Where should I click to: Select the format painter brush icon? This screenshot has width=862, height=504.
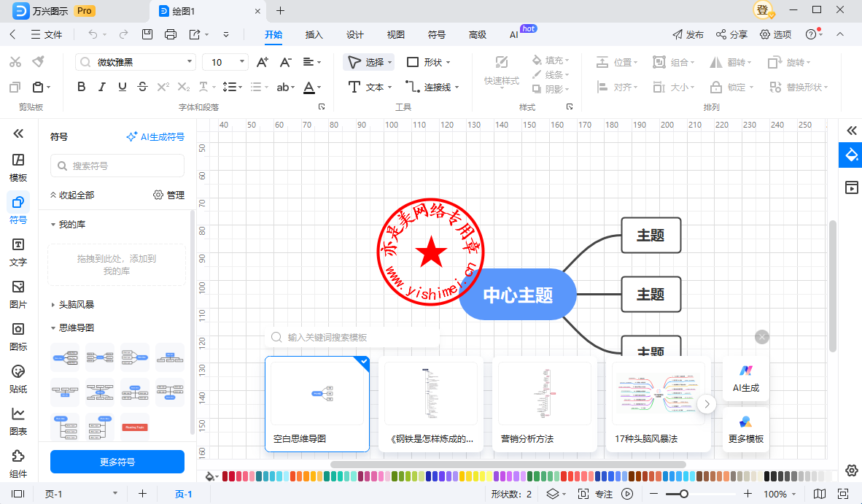point(39,62)
